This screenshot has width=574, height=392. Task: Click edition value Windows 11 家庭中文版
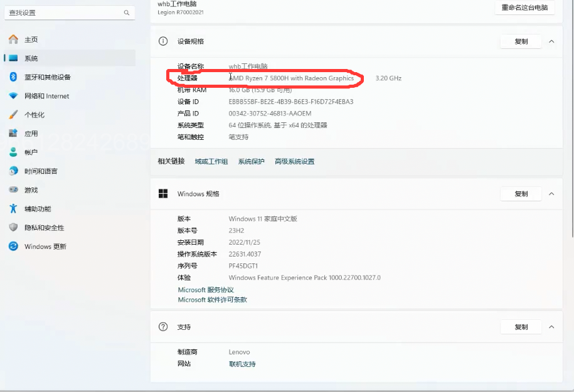click(x=263, y=219)
